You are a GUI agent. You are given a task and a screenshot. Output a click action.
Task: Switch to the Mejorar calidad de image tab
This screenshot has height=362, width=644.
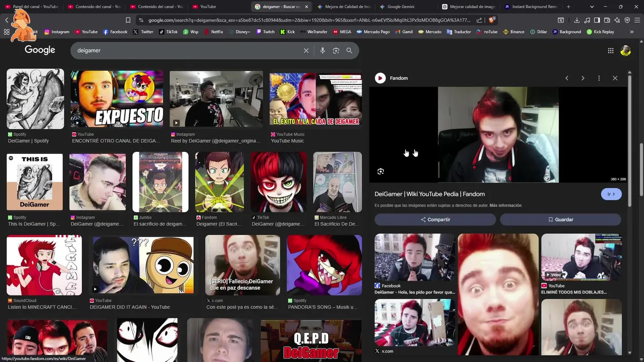pyautogui.click(x=469, y=7)
